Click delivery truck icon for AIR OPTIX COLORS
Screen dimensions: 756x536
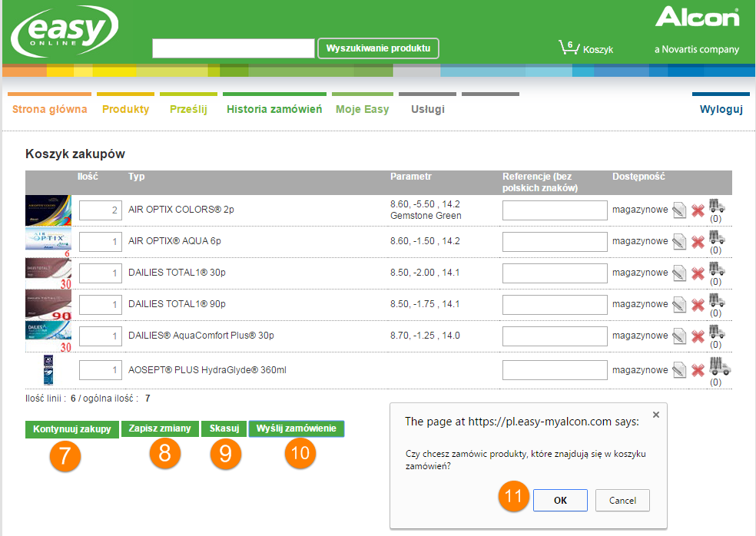click(717, 205)
